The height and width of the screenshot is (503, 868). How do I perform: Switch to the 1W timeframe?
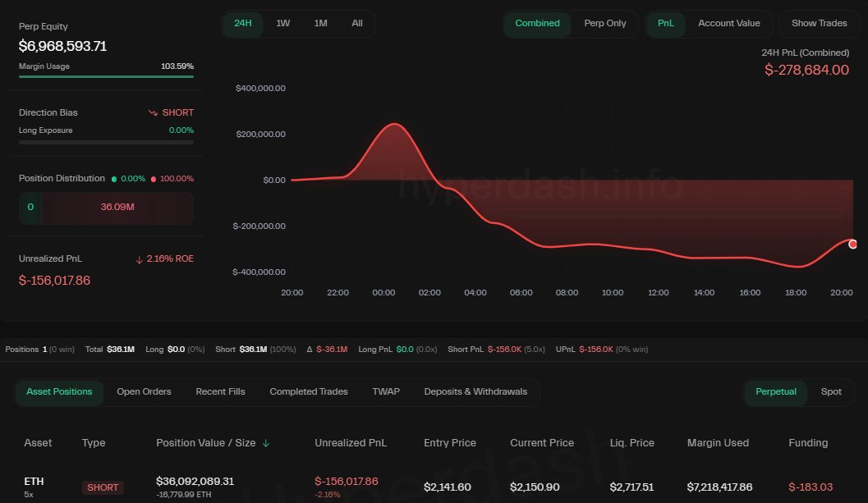pyautogui.click(x=282, y=23)
